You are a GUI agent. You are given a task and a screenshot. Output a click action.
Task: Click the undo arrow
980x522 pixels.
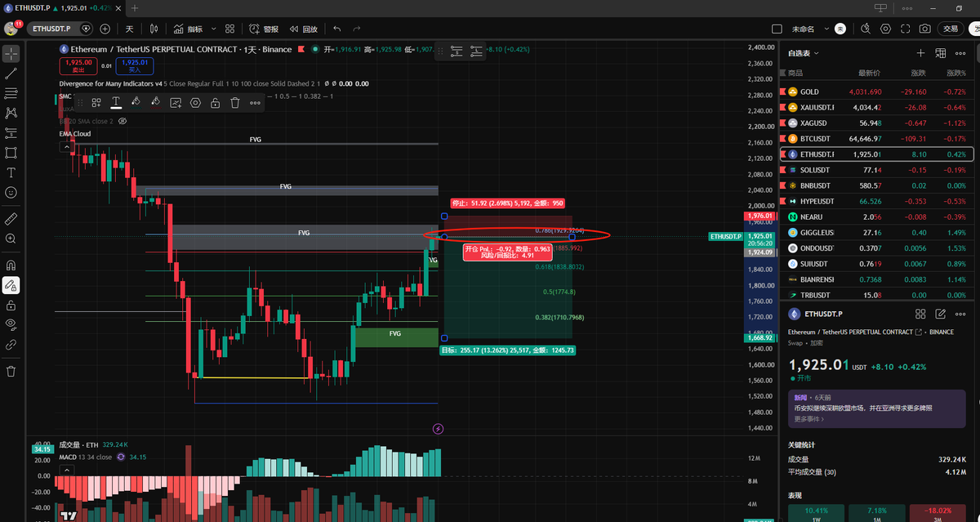click(x=336, y=29)
